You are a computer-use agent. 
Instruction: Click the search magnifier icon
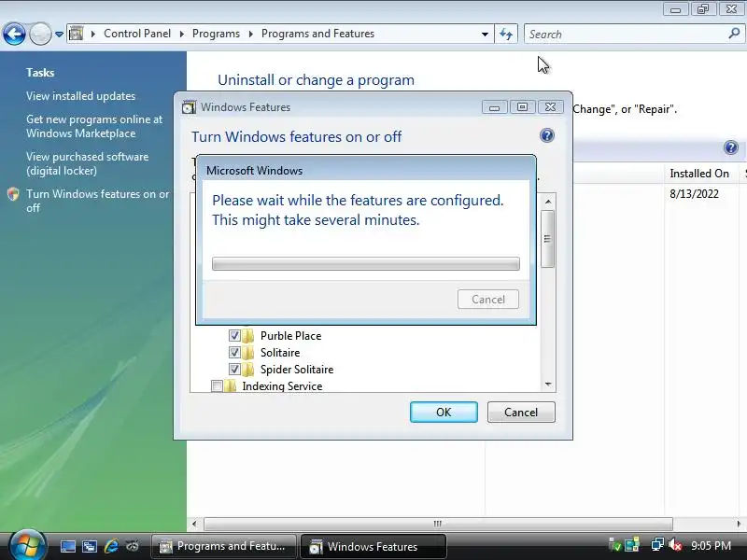point(734,34)
